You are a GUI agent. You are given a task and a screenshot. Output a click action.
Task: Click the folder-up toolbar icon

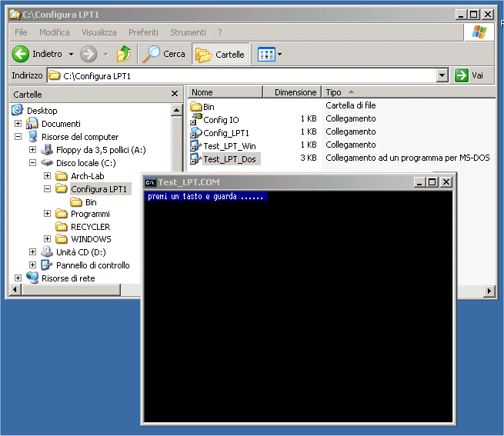coord(123,55)
